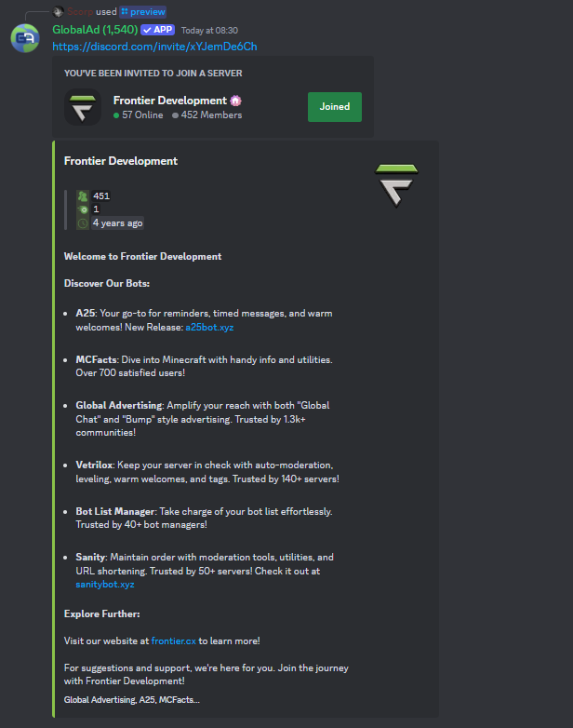Click the boost icon next to 1

pyautogui.click(x=83, y=209)
